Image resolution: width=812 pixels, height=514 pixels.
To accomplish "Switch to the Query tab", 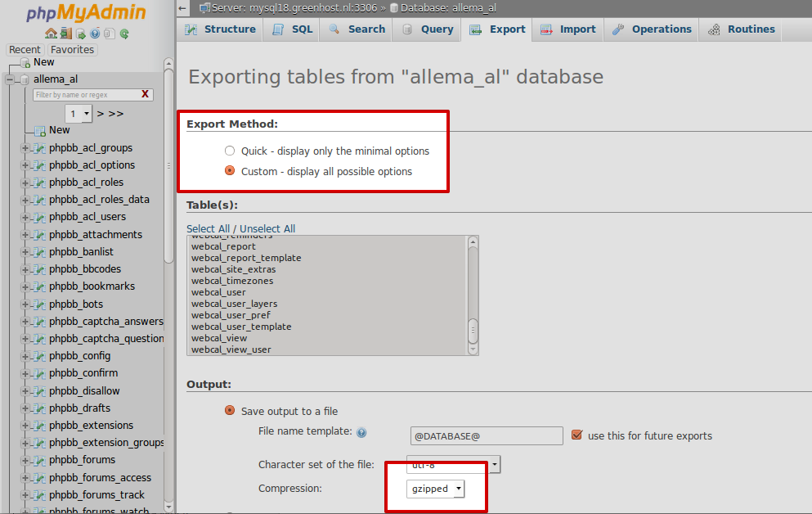I will tap(428, 29).
